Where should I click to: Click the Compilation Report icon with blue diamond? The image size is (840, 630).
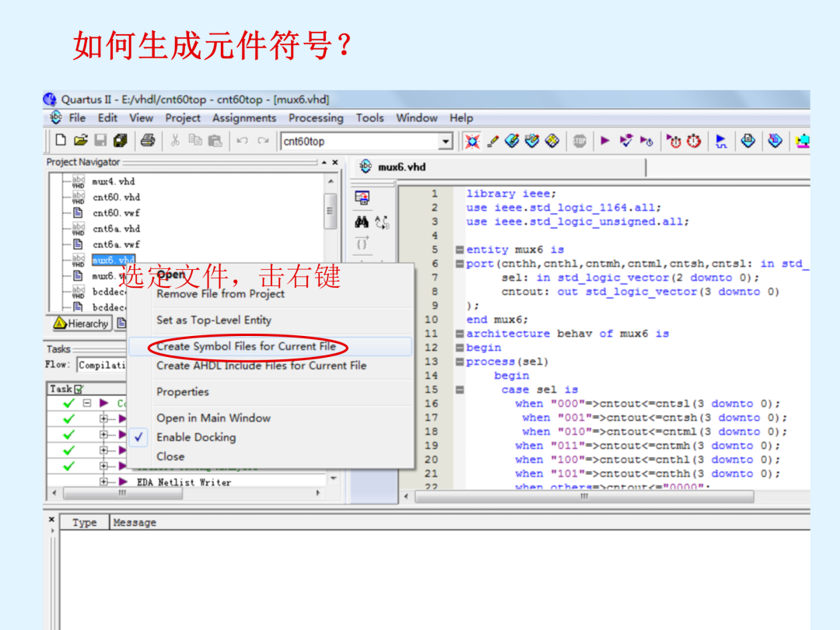coord(748,141)
